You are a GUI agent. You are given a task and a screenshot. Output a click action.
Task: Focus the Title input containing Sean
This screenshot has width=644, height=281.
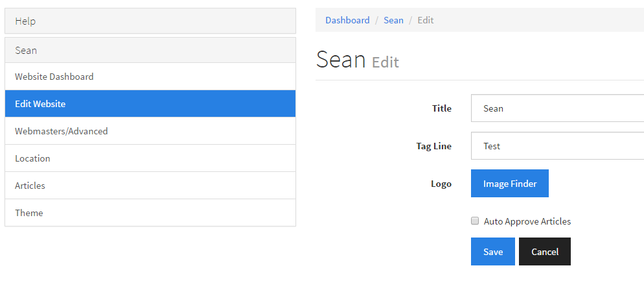557,108
